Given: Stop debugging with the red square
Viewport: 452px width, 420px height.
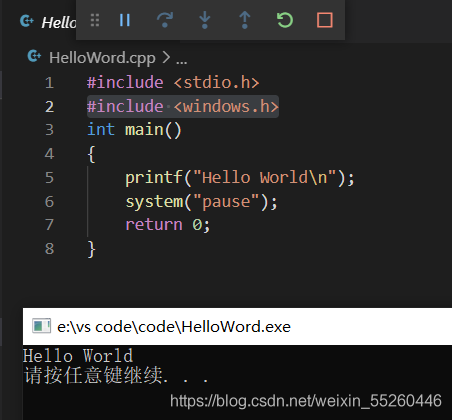Looking at the screenshot, I should pyautogui.click(x=325, y=20).
